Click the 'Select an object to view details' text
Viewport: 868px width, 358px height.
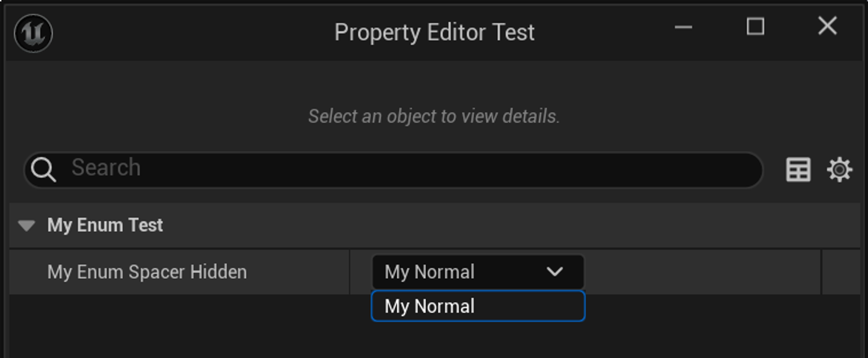coord(434,116)
